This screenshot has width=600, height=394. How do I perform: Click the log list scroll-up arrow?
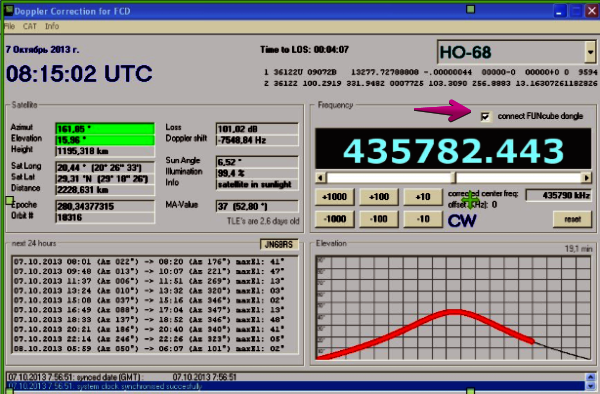pos(591,377)
